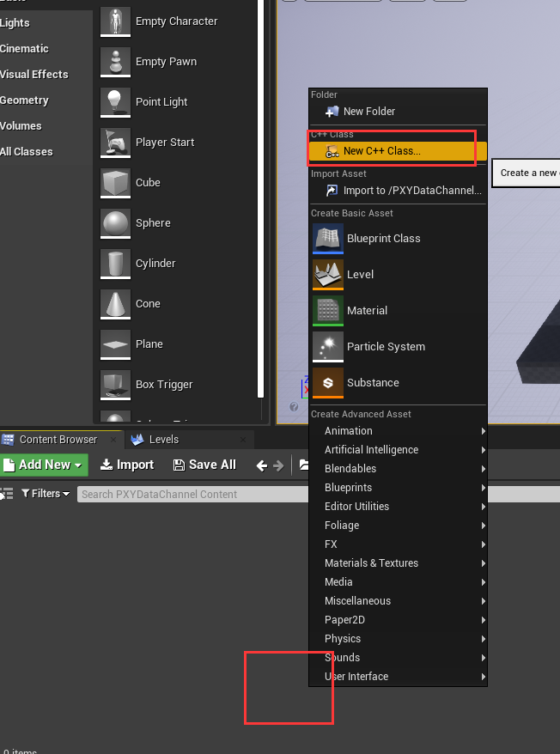
Task: Select the Empty Pawn icon
Action: (115, 62)
